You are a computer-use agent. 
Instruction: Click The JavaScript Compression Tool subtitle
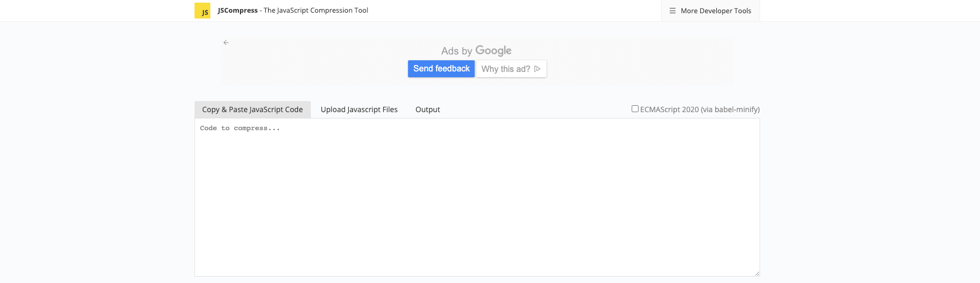coord(316,10)
